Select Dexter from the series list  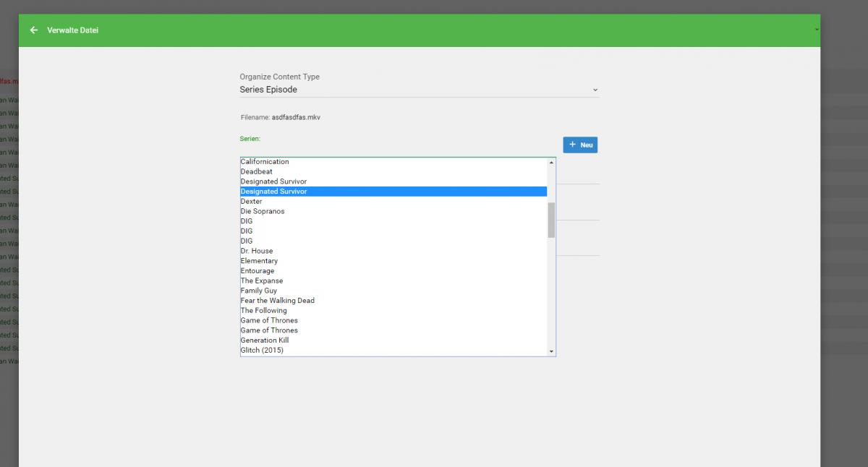[393, 202]
